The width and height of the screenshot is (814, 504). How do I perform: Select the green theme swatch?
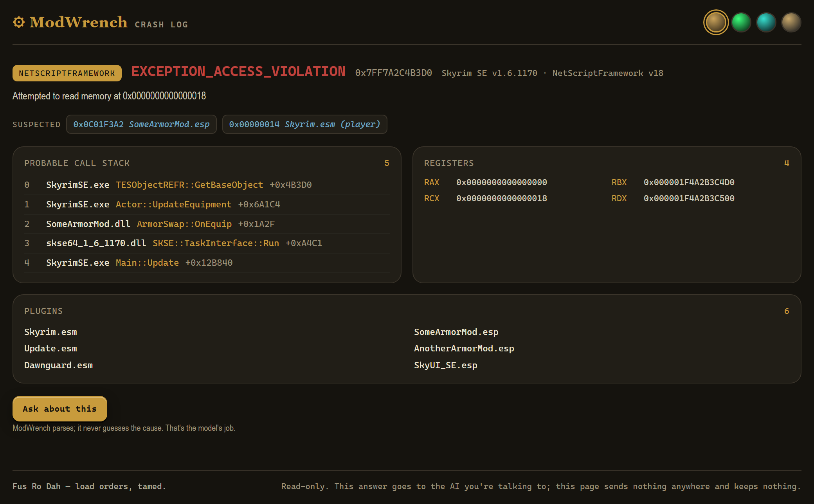click(x=741, y=22)
